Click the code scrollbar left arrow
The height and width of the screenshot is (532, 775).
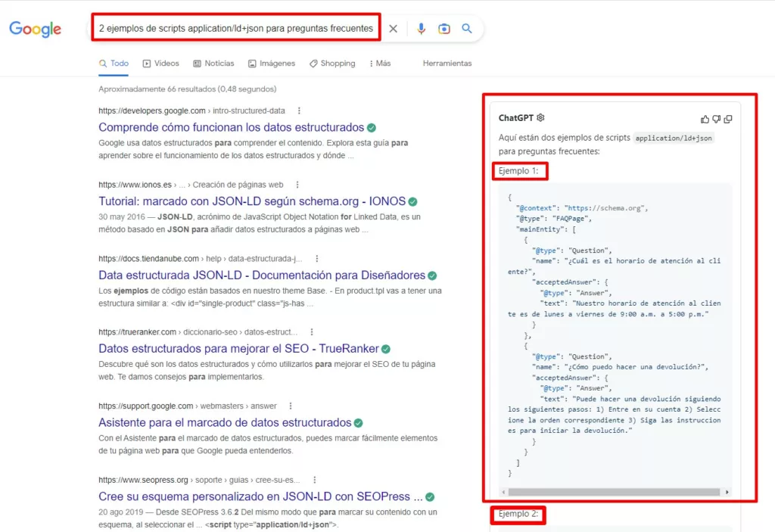pos(503,492)
